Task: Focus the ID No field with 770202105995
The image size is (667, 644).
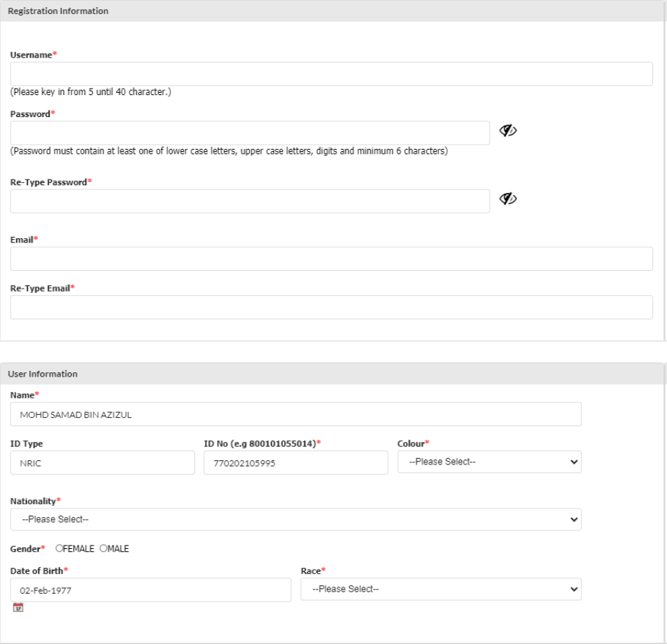Action: pos(295,462)
